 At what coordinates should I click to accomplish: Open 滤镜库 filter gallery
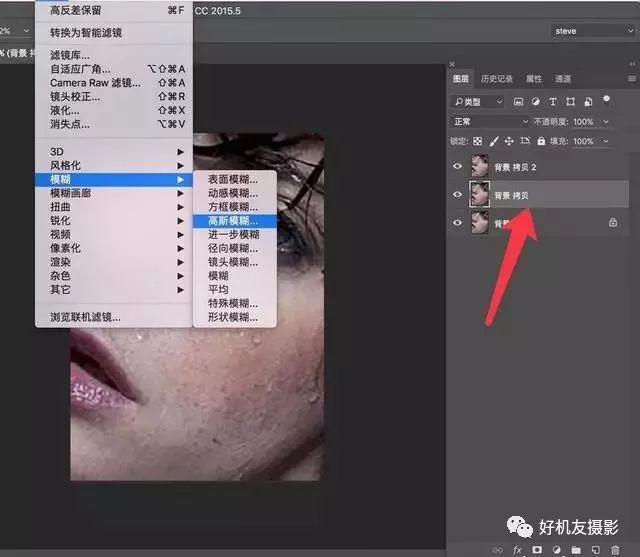pyautogui.click(x=114, y=55)
